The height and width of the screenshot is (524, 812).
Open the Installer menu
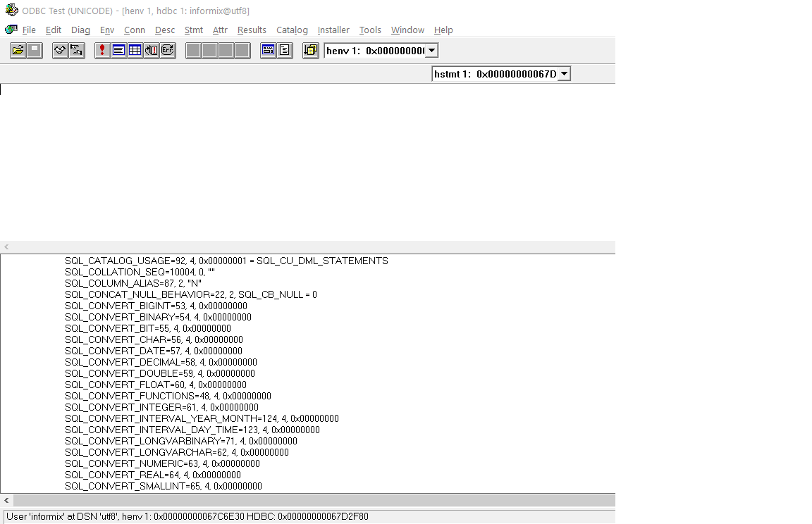click(x=333, y=30)
